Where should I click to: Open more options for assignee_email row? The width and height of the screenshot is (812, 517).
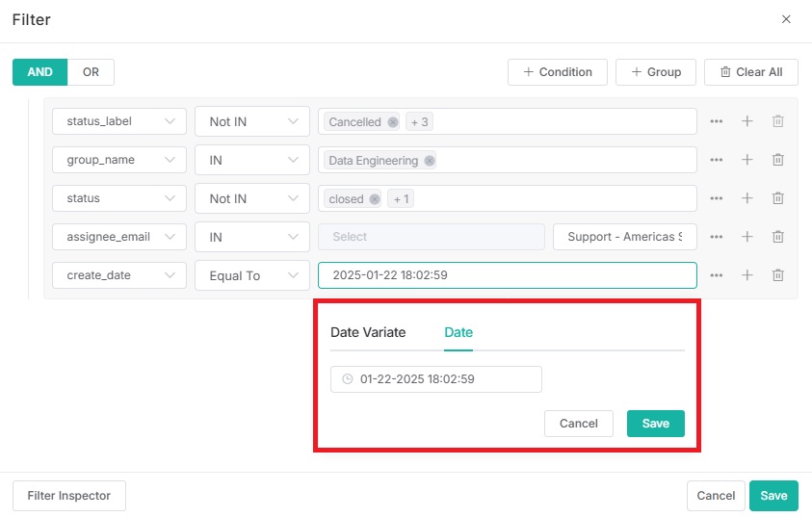(716, 237)
